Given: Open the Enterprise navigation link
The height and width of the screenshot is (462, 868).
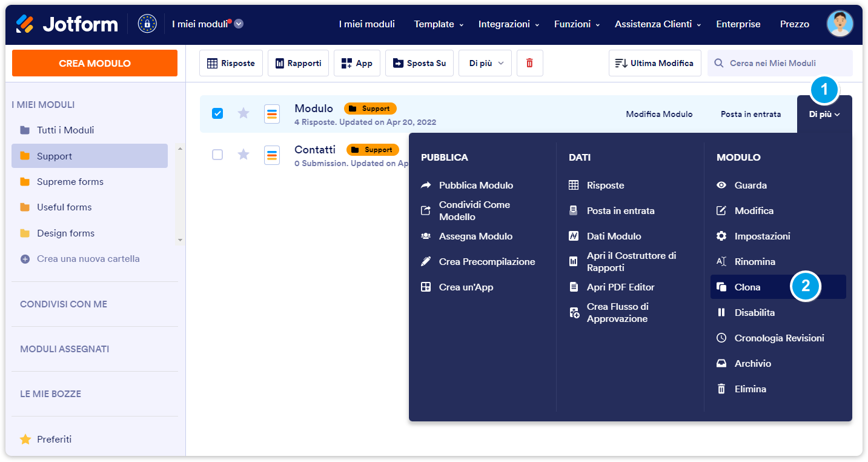Looking at the screenshot, I should tap(738, 24).
